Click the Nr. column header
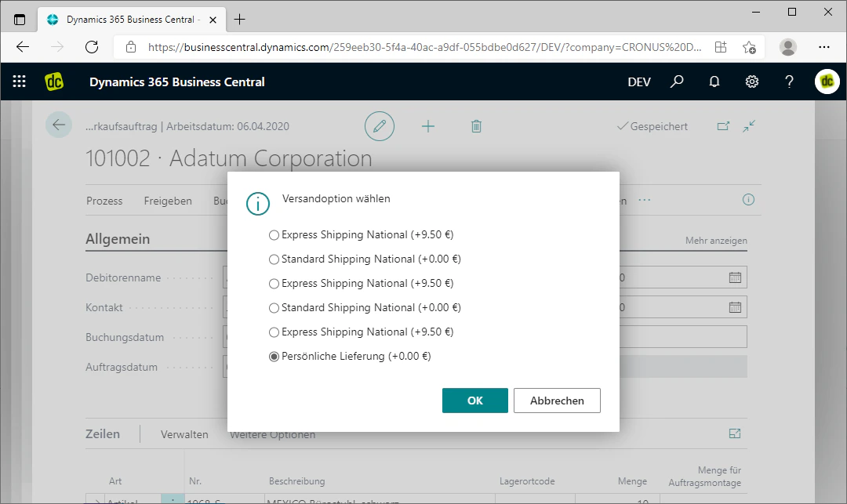Image resolution: width=847 pixels, height=504 pixels. click(195, 480)
